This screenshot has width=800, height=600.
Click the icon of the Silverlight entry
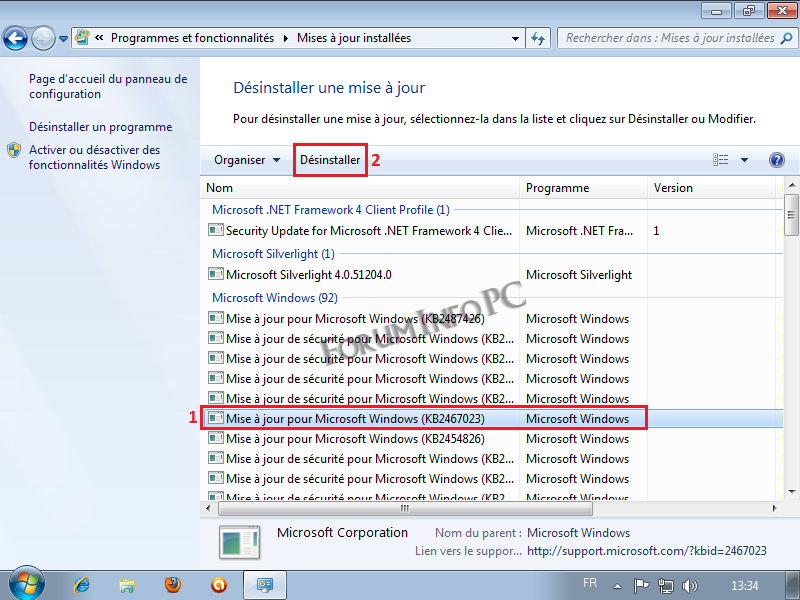[216, 274]
